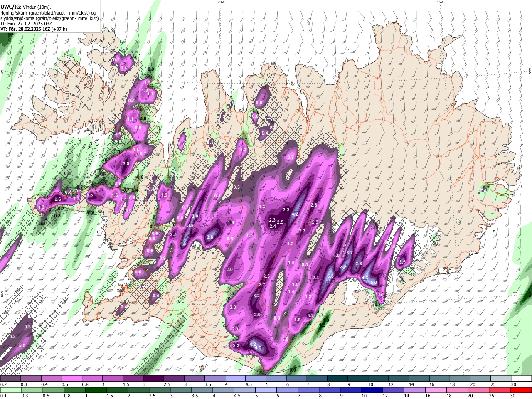Click the '2.7' precipitation value on the map
This screenshot has width=532, height=399.
click(x=262, y=285)
